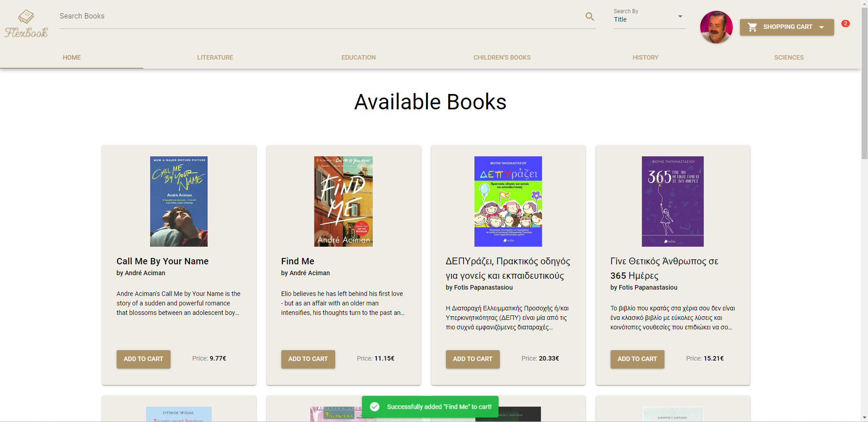The height and width of the screenshot is (422, 868).
Task: Switch to the Sciences tab
Action: tap(788, 57)
